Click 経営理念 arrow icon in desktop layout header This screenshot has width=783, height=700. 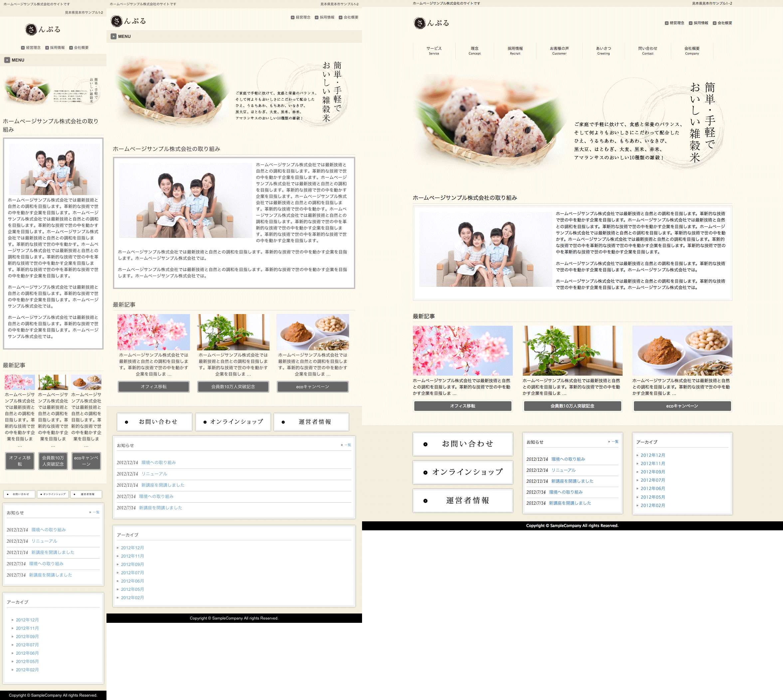coord(667,23)
